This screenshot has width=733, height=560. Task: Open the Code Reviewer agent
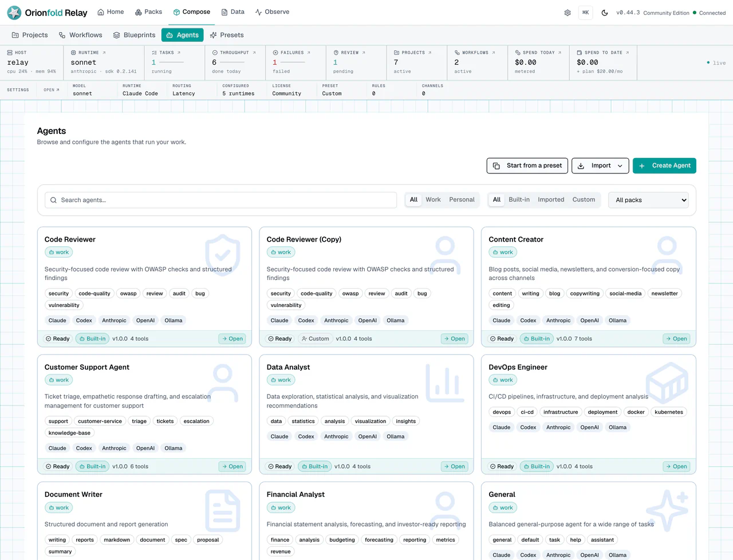(x=232, y=339)
